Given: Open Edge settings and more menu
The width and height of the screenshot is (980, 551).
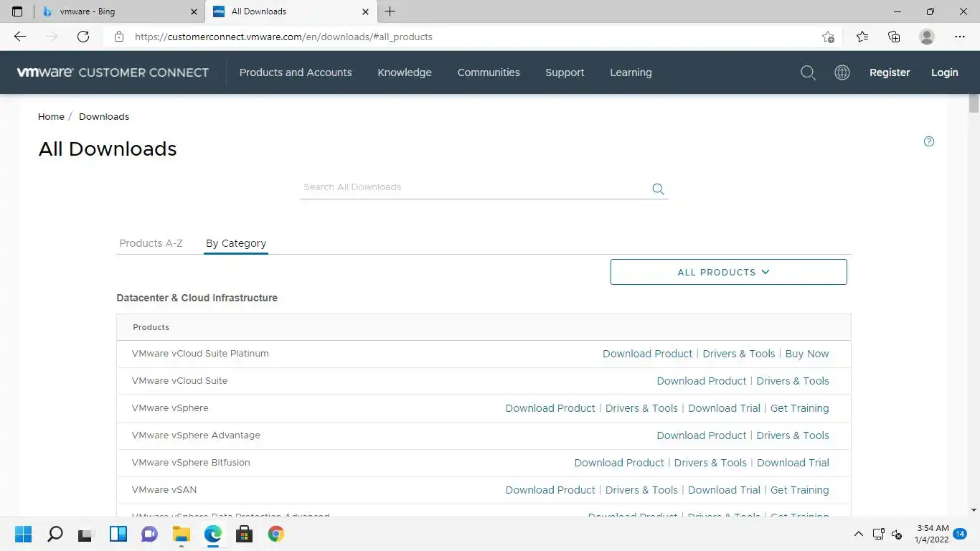Looking at the screenshot, I should (960, 37).
